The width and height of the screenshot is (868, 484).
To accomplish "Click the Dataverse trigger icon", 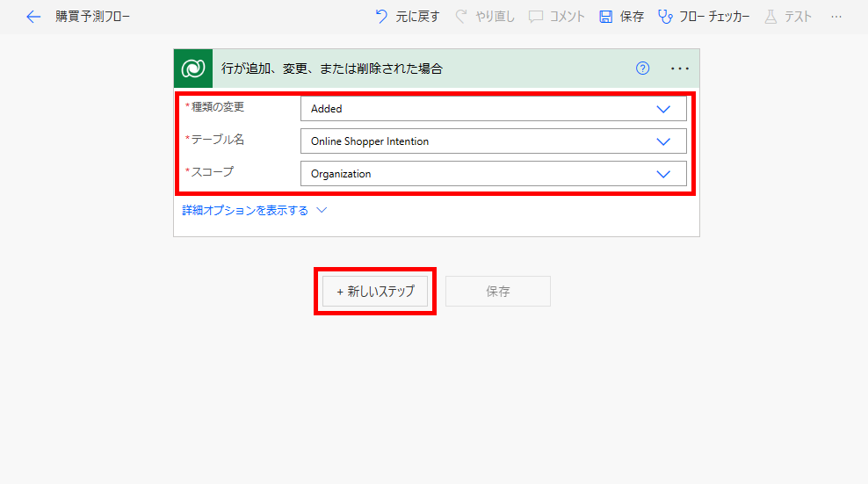I will 193,69.
